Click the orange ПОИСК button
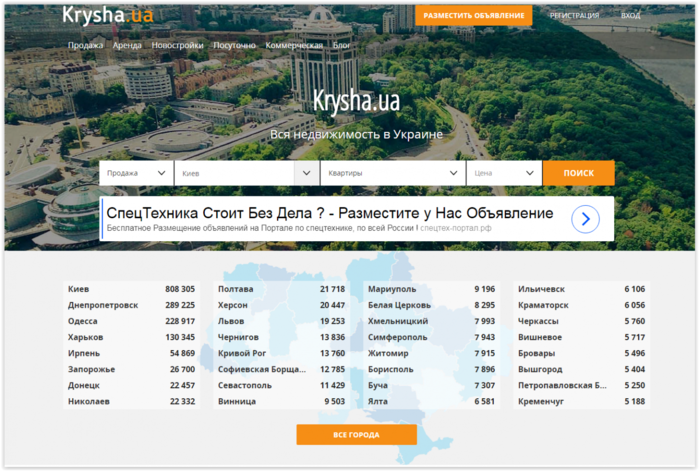 (x=579, y=173)
